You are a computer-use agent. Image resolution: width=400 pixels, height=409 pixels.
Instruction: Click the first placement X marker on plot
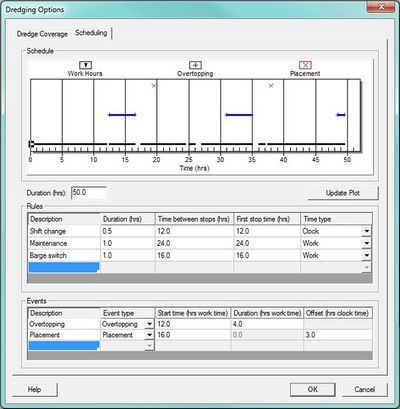click(x=154, y=86)
